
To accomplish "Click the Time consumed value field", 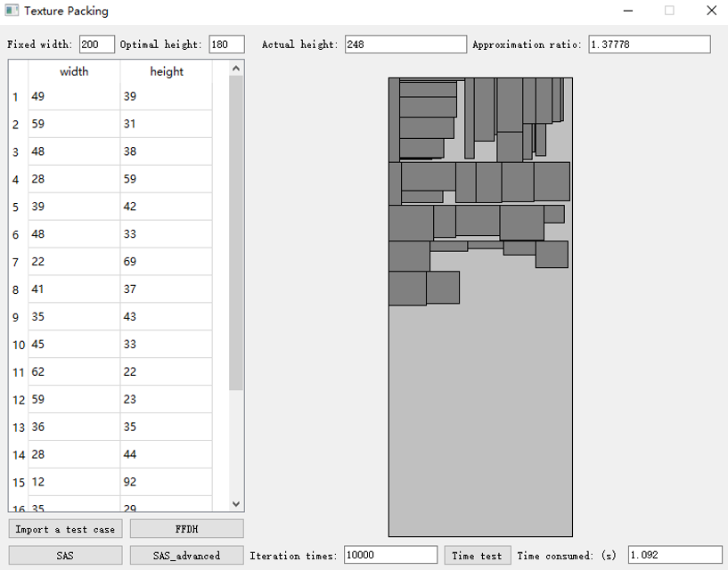I will click(675, 555).
